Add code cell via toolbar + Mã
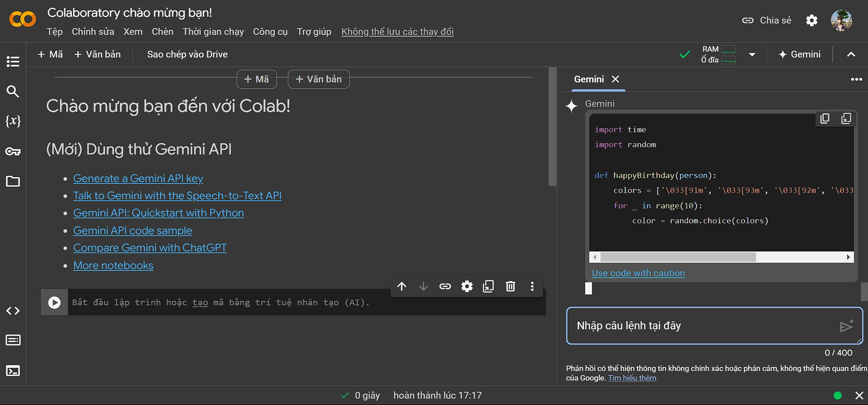Screen dimensions: 868x405 coord(50,54)
